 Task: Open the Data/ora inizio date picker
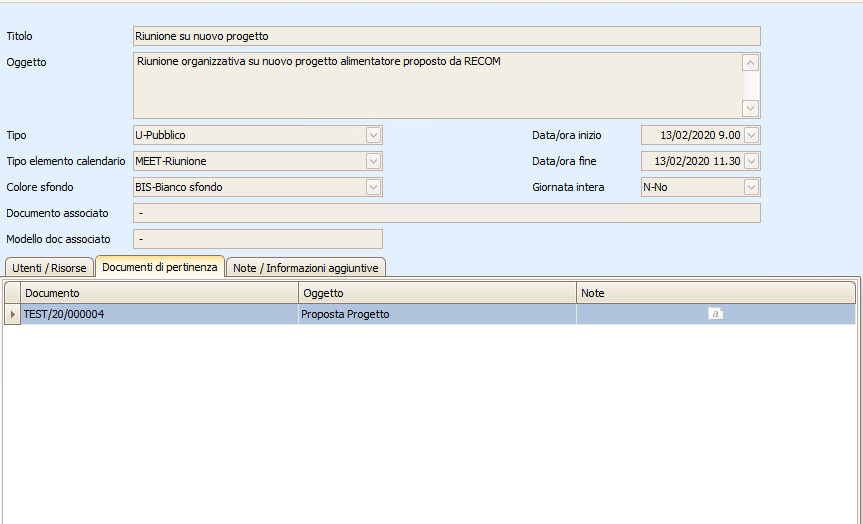751,135
